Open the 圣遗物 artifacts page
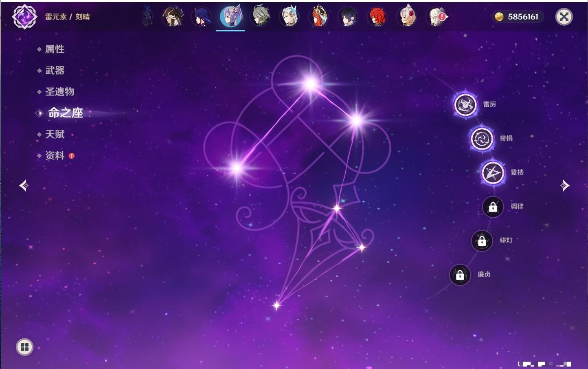 pyautogui.click(x=59, y=92)
